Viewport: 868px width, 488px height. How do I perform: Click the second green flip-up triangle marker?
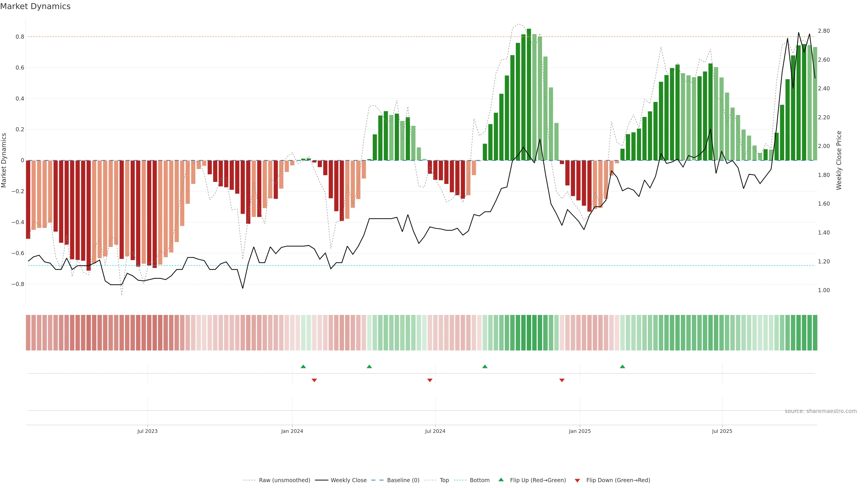(369, 366)
